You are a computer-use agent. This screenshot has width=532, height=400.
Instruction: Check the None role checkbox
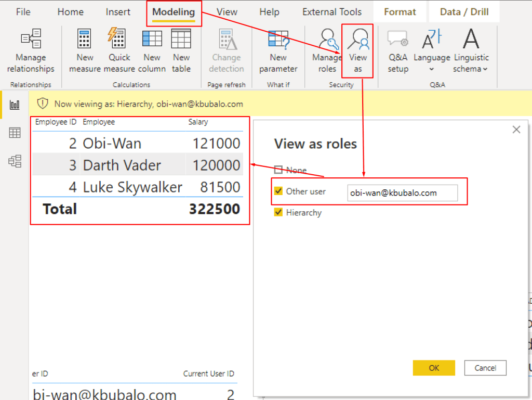point(278,170)
